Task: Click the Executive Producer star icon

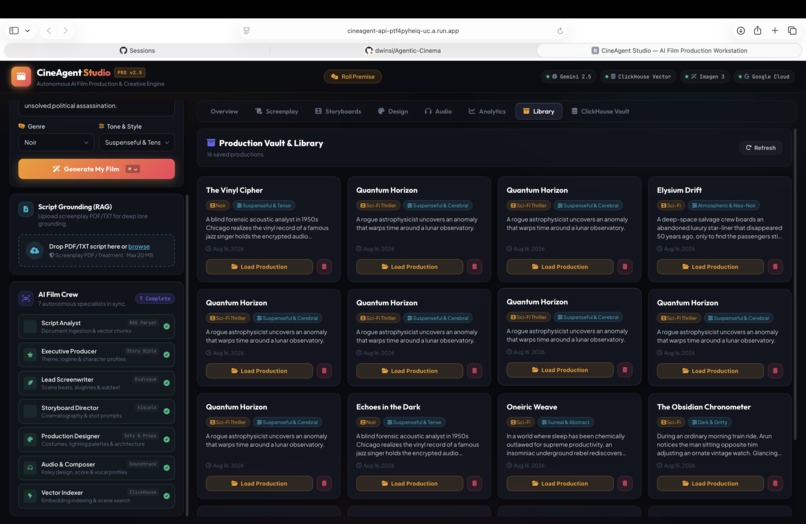Action: pyautogui.click(x=30, y=355)
